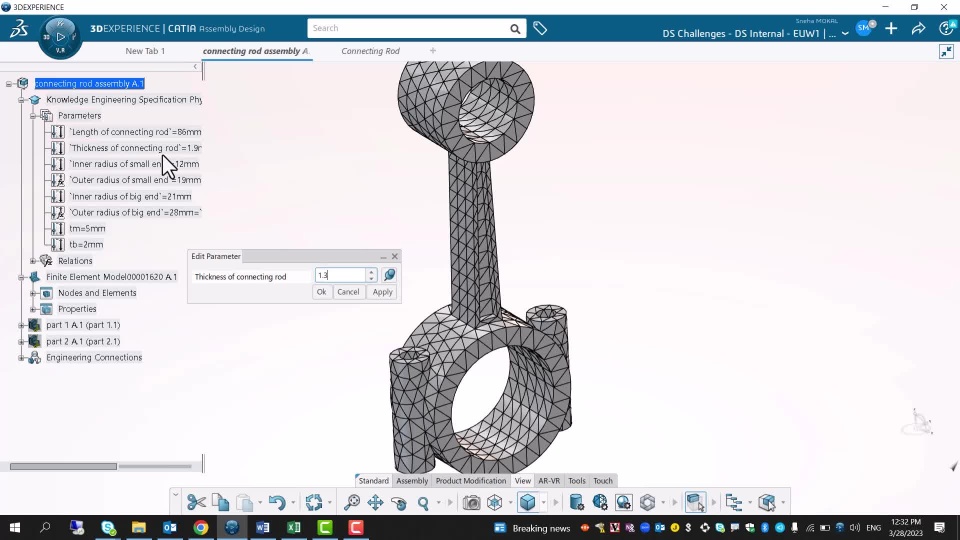Expand the part 2 A.1 node
The image size is (960, 540).
[x=21, y=342]
